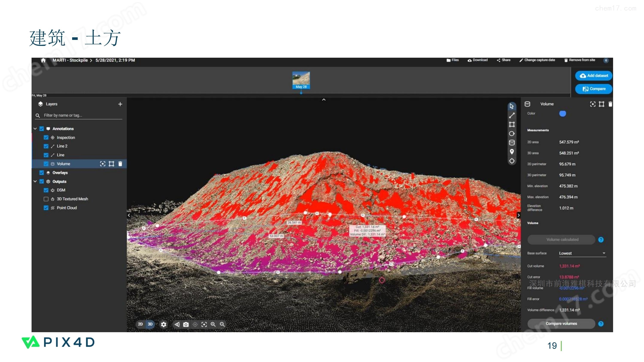Open help for Volume calculated
The image size is (644, 362).
click(x=601, y=240)
